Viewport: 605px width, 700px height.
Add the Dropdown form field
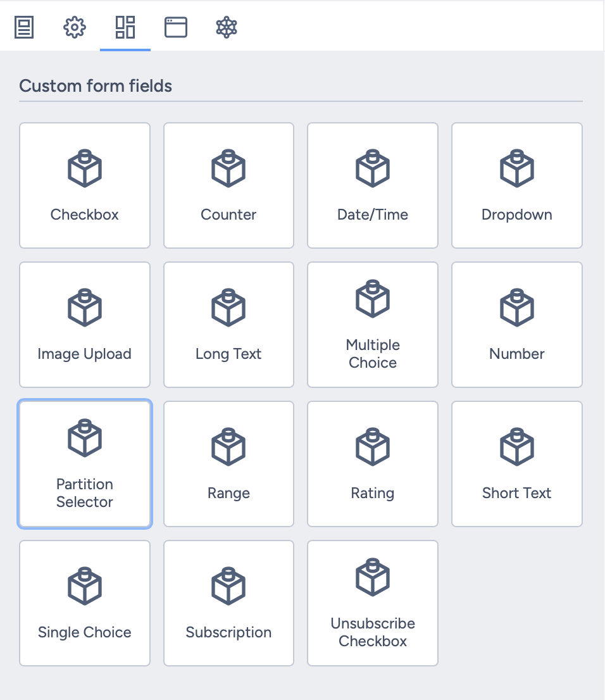tap(517, 185)
